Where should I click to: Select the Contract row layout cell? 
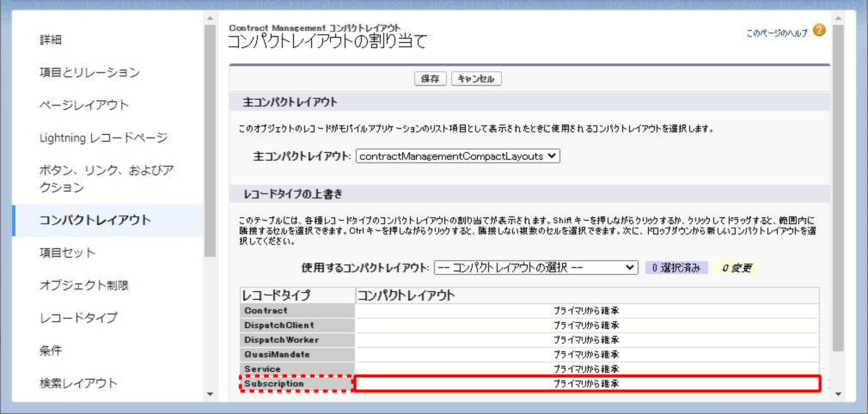[x=586, y=311]
